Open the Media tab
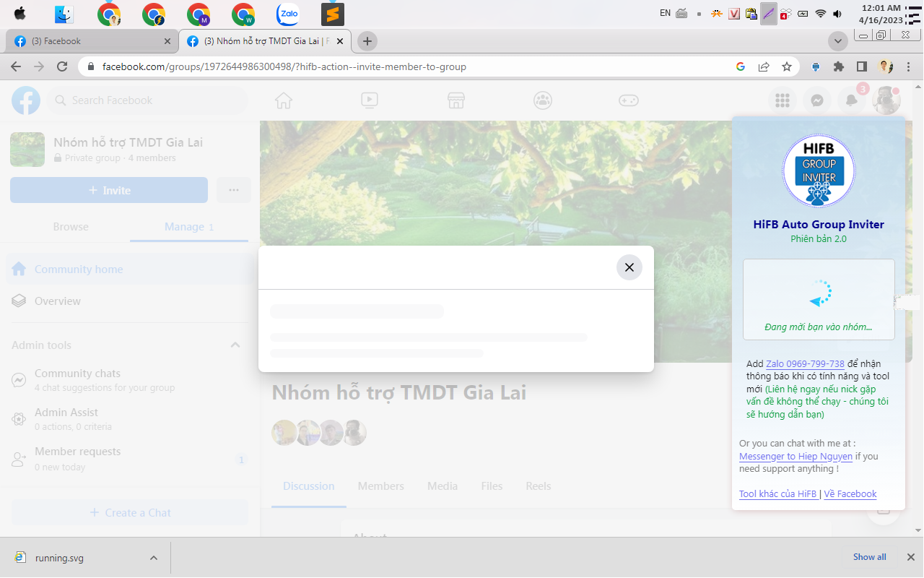The image size is (924, 578). pyautogui.click(x=443, y=486)
